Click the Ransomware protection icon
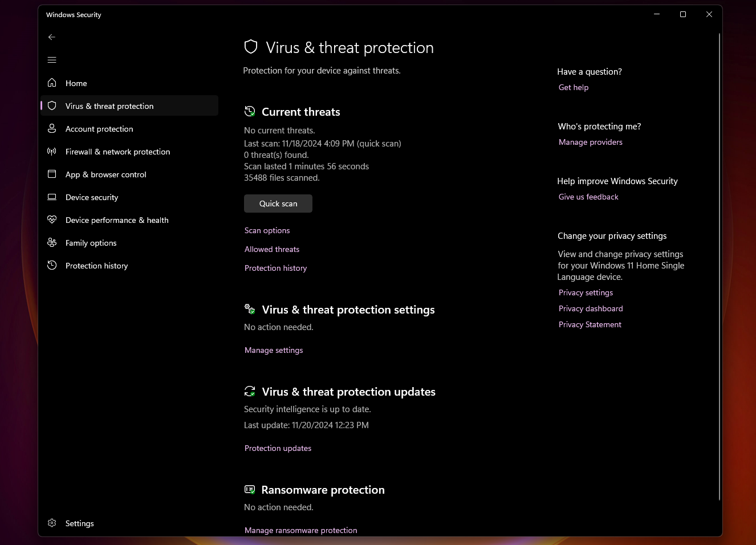The height and width of the screenshot is (545, 756). pyautogui.click(x=250, y=489)
